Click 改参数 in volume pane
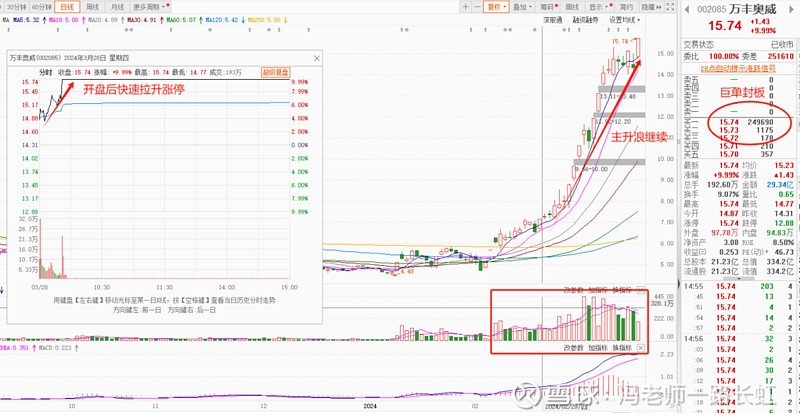Screen dimensions: 800x420 tap(573, 290)
